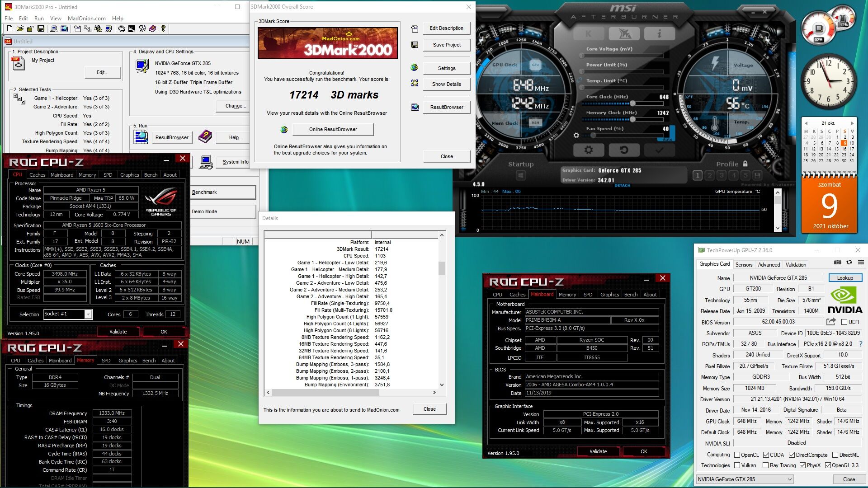
Task: Click the New project icon in 3DMark toolbar
Action: click(9, 29)
